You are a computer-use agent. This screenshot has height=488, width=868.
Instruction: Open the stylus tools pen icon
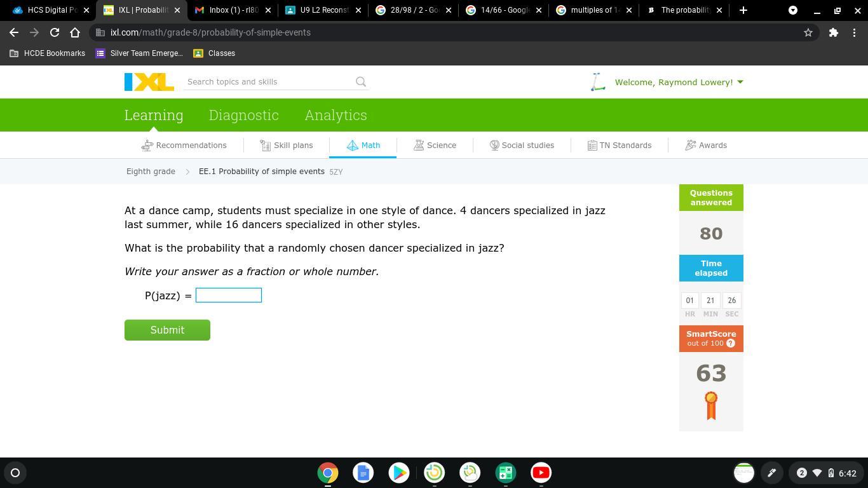771,473
